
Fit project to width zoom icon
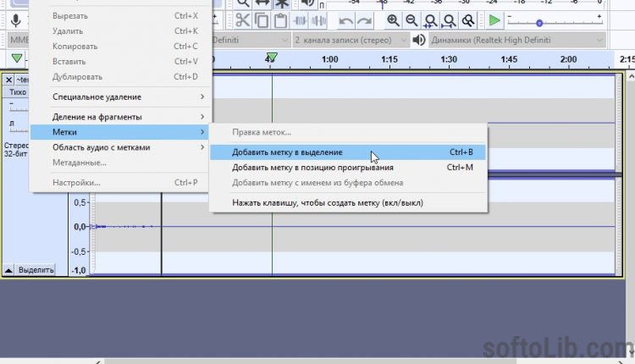coord(449,20)
